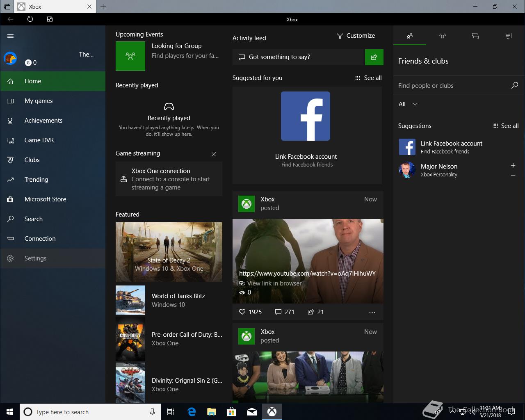Go back with the back arrow
The width and height of the screenshot is (525, 420).
pyautogui.click(x=11, y=19)
